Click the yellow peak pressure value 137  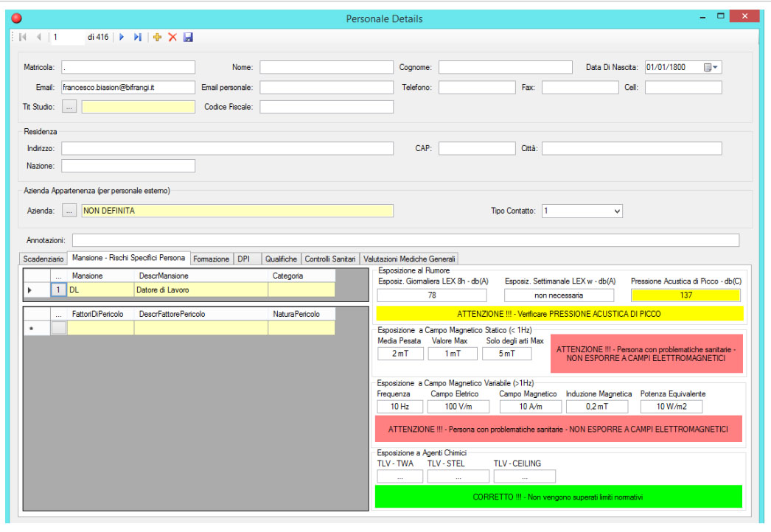tap(686, 295)
